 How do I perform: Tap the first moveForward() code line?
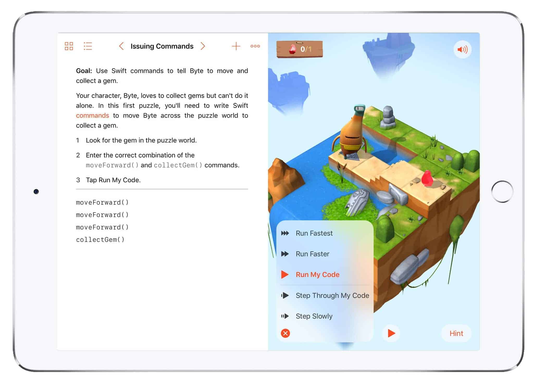click(102, 202)
